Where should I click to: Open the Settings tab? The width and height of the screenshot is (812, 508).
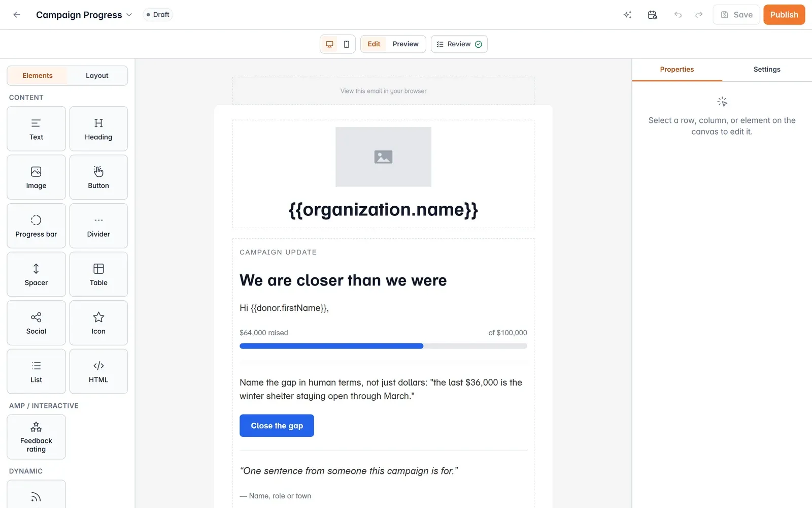tap(767, 70)
